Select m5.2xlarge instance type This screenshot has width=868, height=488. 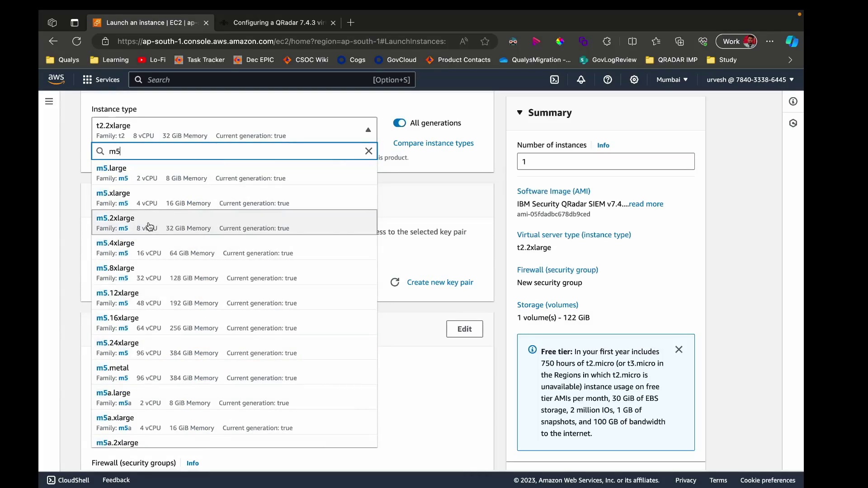click(x=234, y=222)
